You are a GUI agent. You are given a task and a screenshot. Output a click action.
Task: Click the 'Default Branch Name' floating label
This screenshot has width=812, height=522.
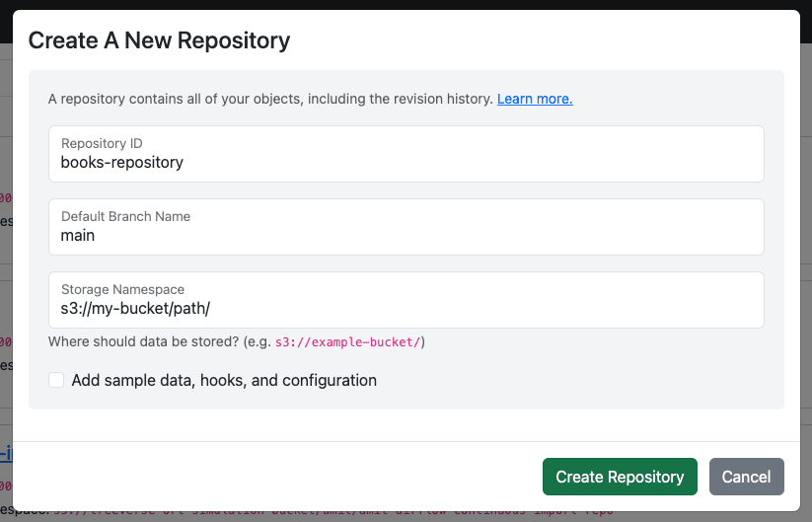[126, 216]
